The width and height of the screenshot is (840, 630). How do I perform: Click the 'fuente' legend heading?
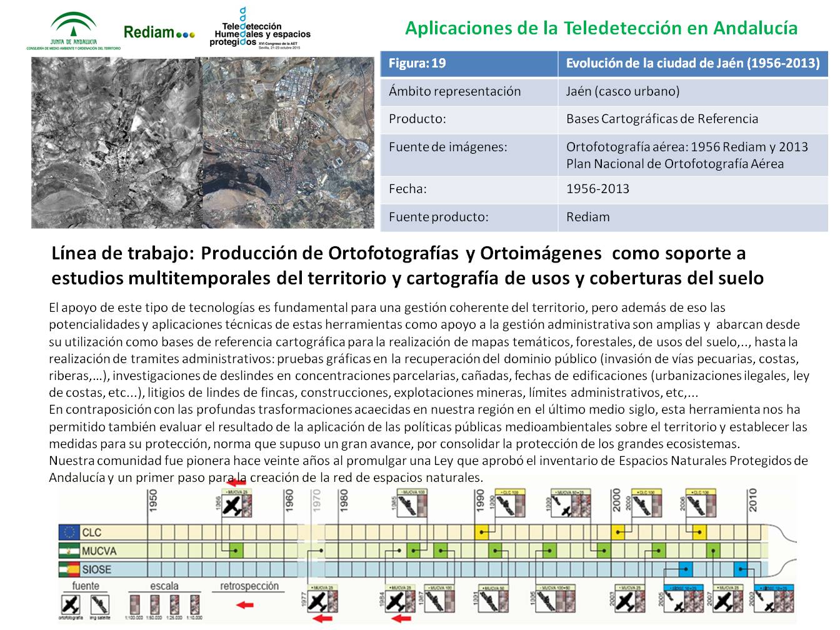86,586
